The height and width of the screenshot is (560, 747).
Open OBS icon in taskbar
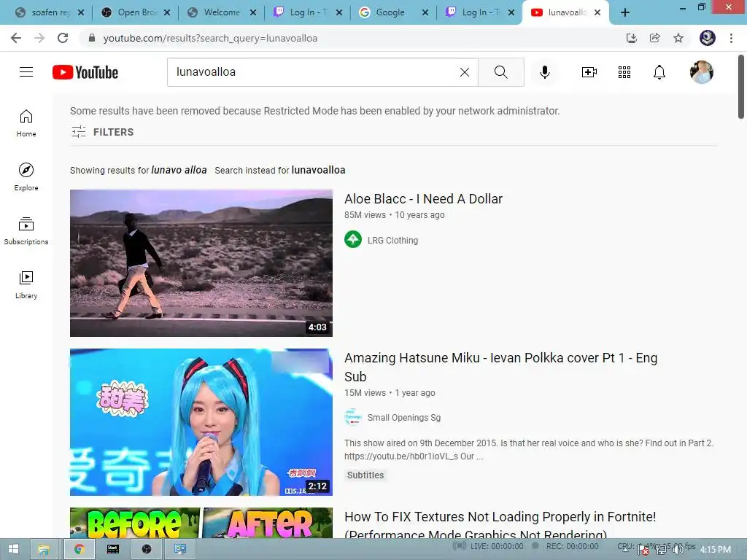click(x=147, y=549)
